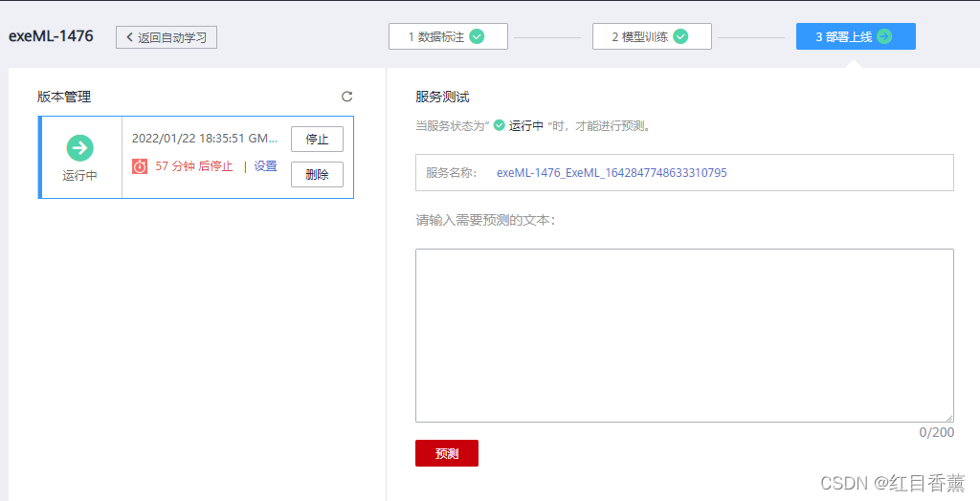The width and height of the screenshot is (980, 501).
Task: Click the 服务名称 label
Action: click(x=452, y=172)
